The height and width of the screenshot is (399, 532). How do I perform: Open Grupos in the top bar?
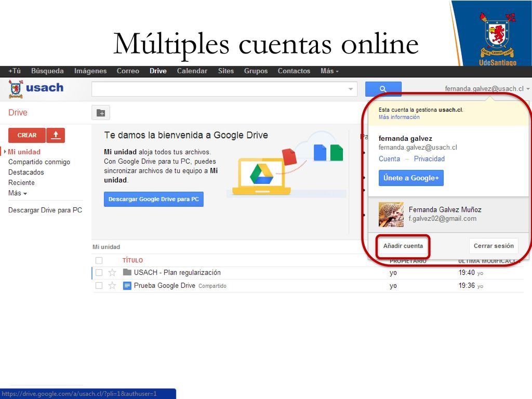point(256,71)
